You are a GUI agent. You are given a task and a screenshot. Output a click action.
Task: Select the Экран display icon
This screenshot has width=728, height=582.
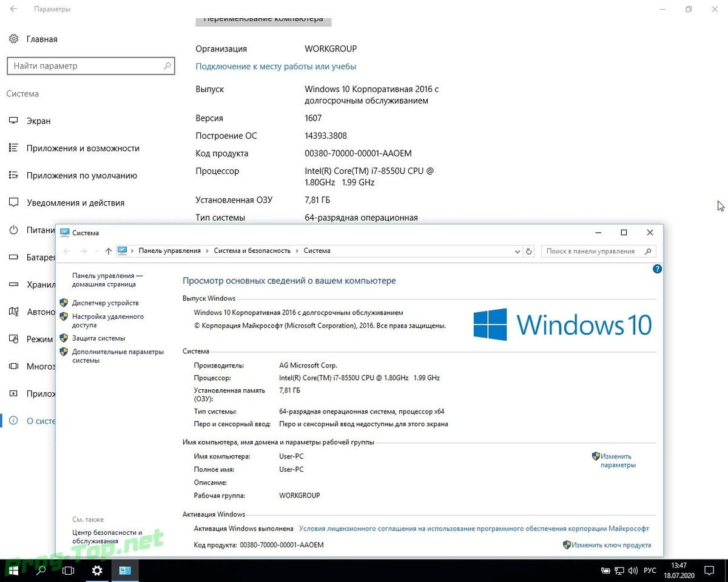click(x=13, y=121)
